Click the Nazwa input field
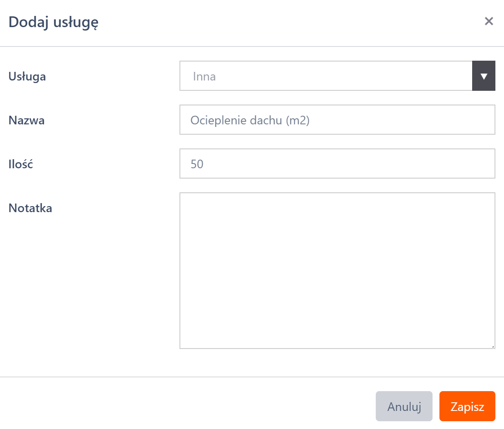This screenshot has height=429, width=504. point(337,120)
